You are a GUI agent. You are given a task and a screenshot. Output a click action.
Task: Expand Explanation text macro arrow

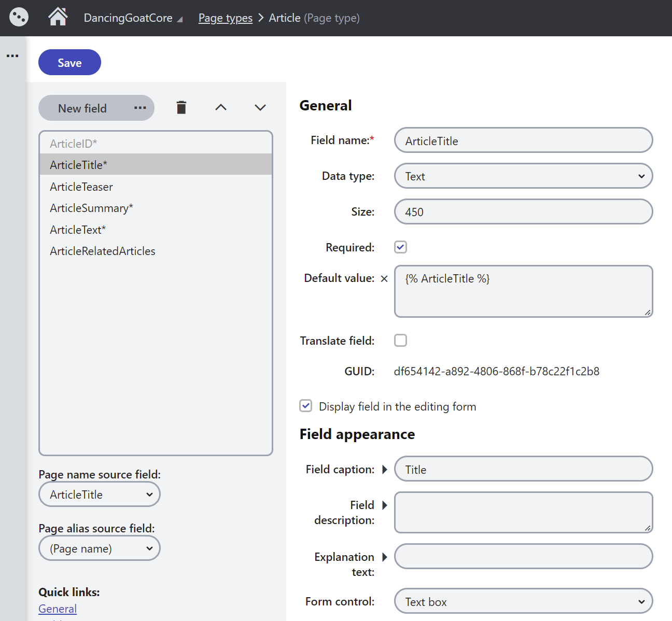[x=385, y=557]
